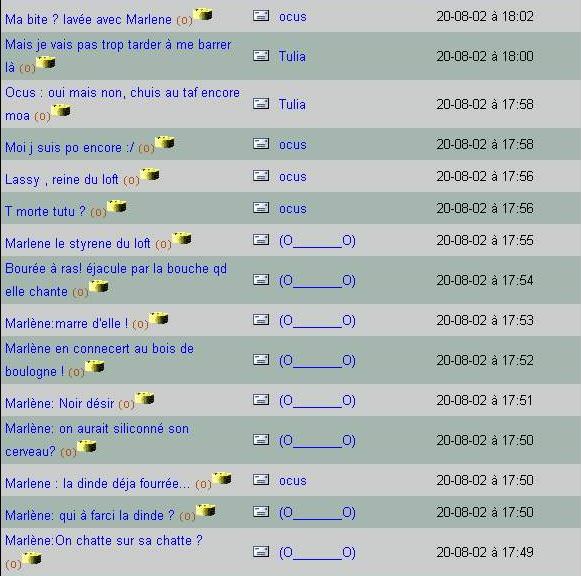The image size is (581, 576).
Task: Open the post "Moi j suis po encore :/"
Action: point(70,147)
